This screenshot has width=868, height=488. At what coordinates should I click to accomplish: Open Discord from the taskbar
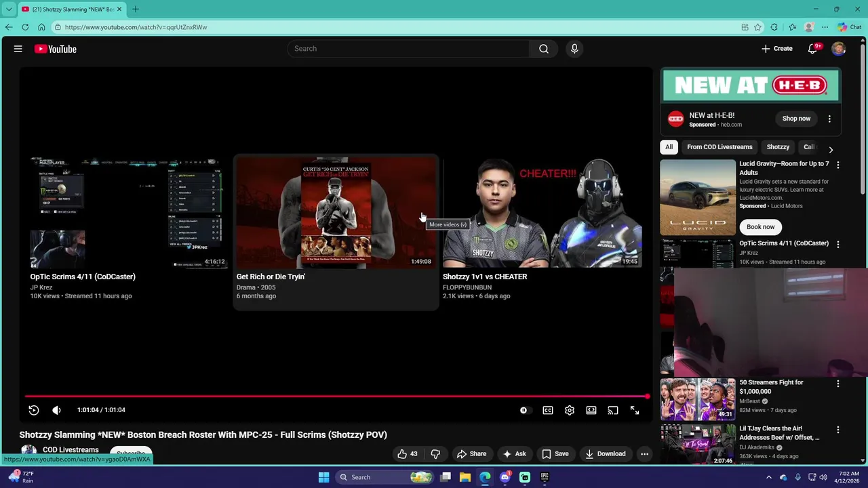coord(505,477)
